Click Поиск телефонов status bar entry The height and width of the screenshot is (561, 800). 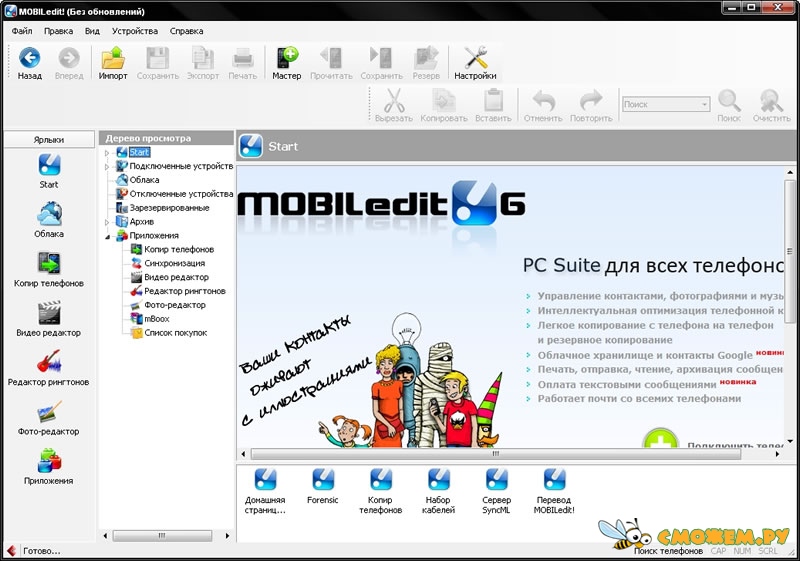point(668,551)
